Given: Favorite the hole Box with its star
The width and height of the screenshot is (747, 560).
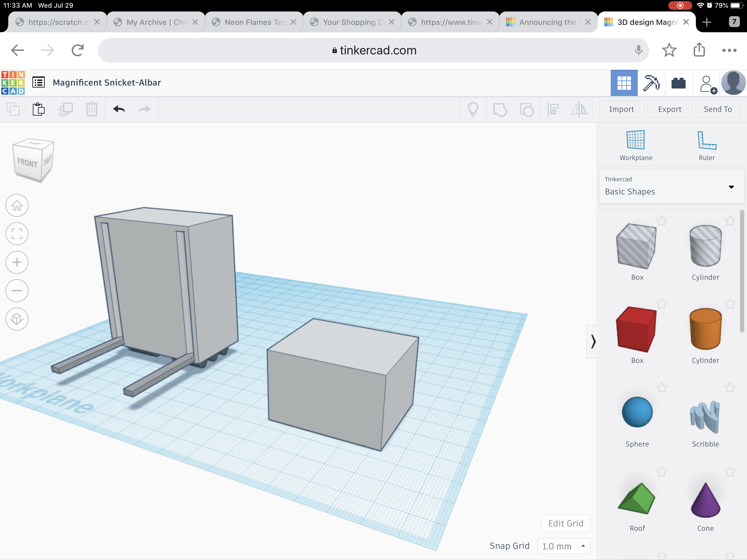Looking at the screenshot, I should pyautogui.click(x=661, y=221).
